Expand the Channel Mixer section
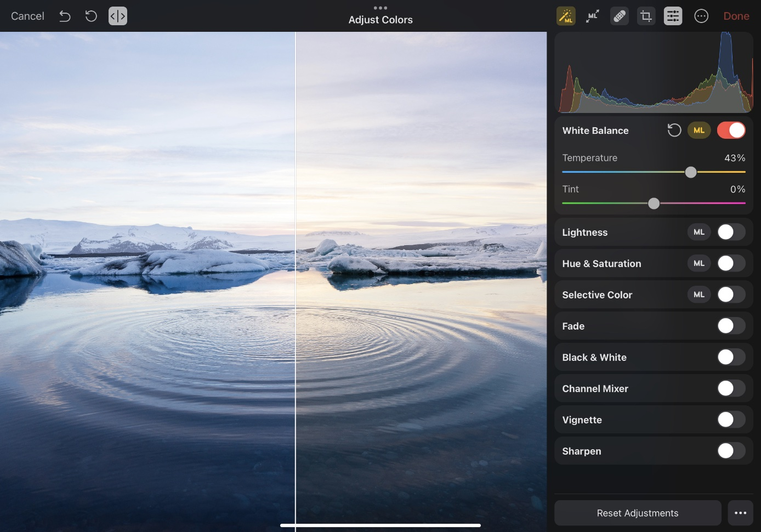Image resolution: width=761 pixels, height=532 pixels. pyautogui.click(x=595, y=388)
